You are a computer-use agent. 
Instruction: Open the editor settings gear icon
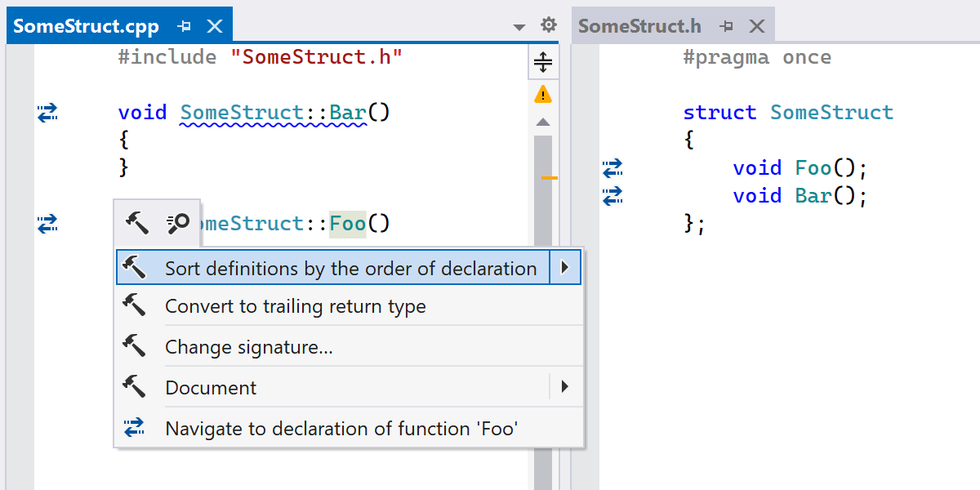click(x=549, y=25)
